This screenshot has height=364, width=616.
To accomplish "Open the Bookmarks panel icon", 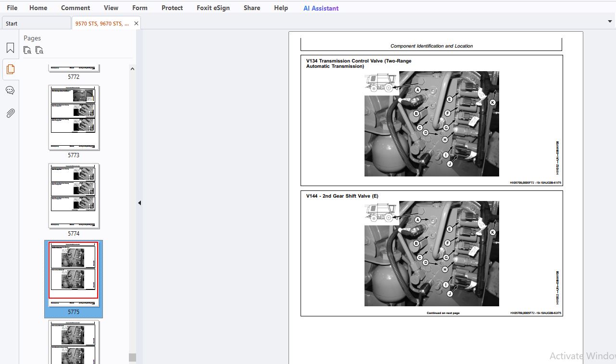I will point(10,48).
